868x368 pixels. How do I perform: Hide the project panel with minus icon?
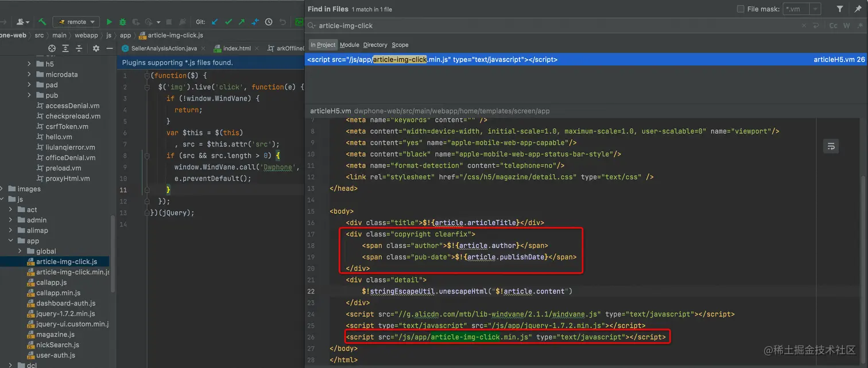point(110,48)
